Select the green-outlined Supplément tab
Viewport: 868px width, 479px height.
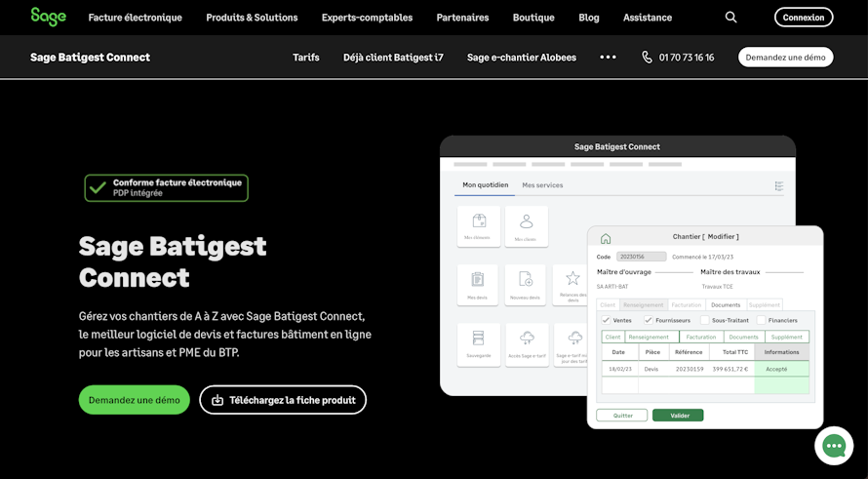[x=787, y=337]
